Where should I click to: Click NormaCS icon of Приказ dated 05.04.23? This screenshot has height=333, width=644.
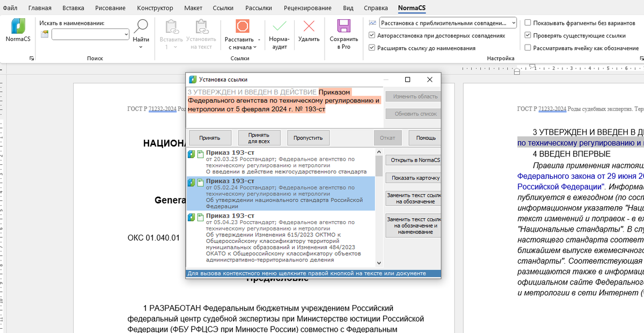coord(192,217)
